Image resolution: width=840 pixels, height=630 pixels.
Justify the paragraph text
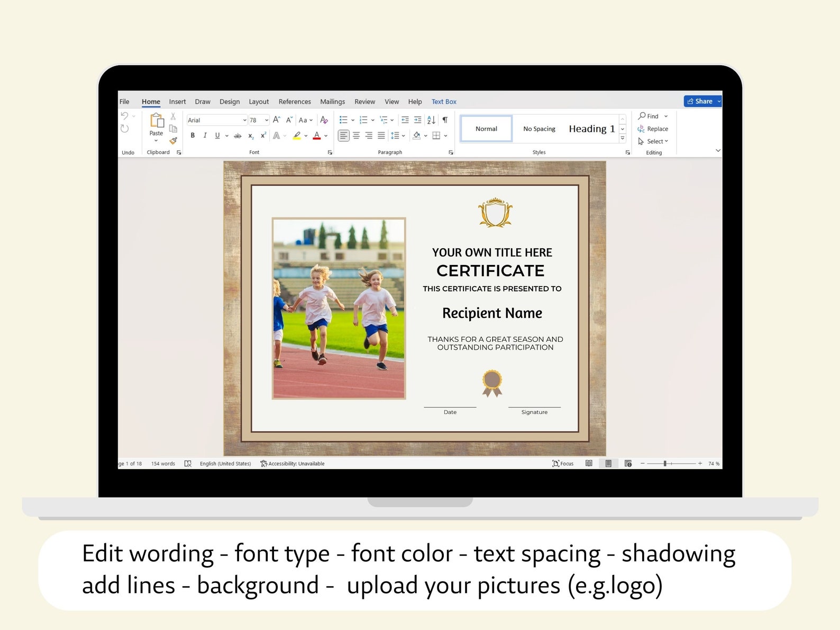pos(381,136)
